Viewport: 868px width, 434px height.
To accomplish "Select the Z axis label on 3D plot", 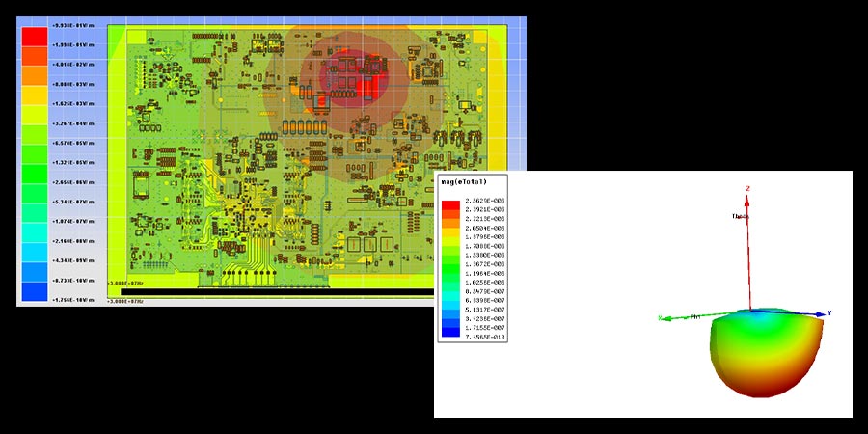I will pyautogui.click(x=748, y=189).
